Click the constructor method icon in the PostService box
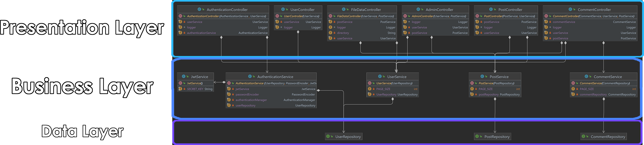 [x=472, y=83]
